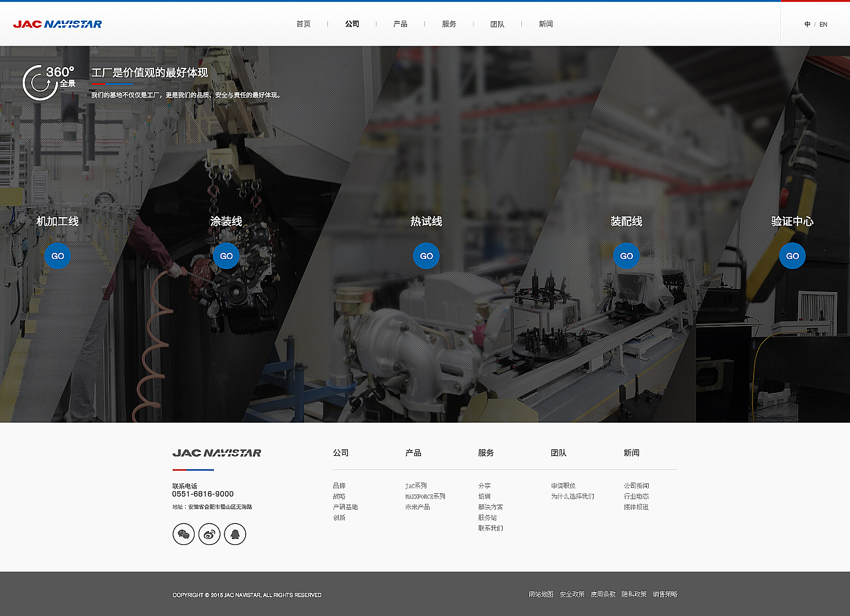Click footer column heading 服务
Screen dimensions: 850x616
[486, 453]
